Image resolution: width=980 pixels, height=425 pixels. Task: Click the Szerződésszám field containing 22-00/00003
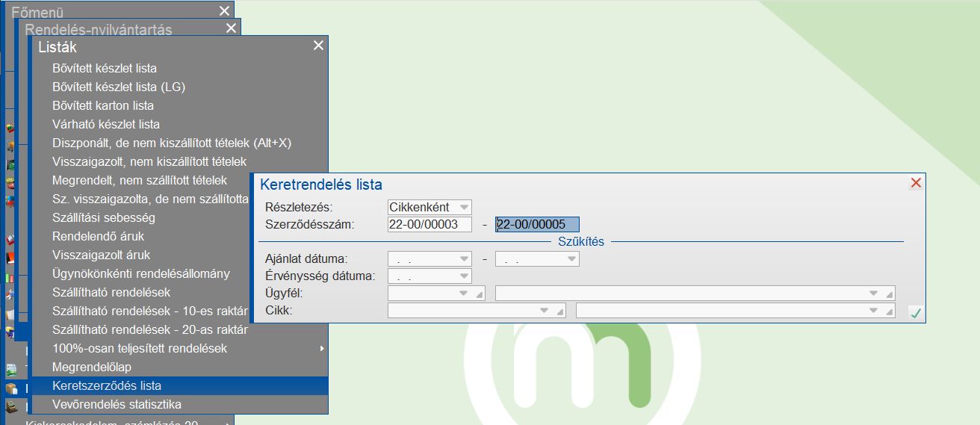click(x=429, y=224)
